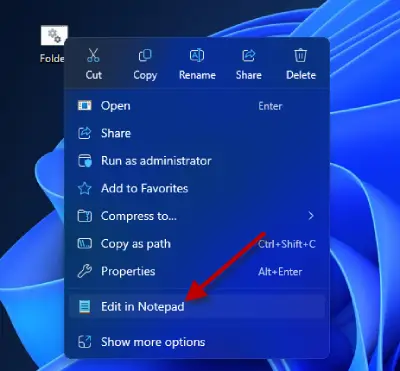The height and width of the screenshot is (371, 400).
Task: Click the share icon beside the Share menu entry
Action: click(x=84, y=133)
